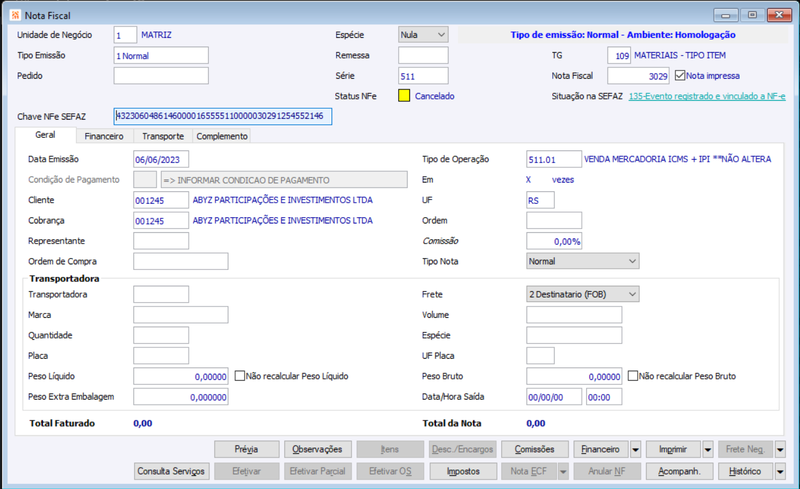This screenshot has height=489, width=800.
Task: Switch to the Geral tab
Action: (45, 135)
